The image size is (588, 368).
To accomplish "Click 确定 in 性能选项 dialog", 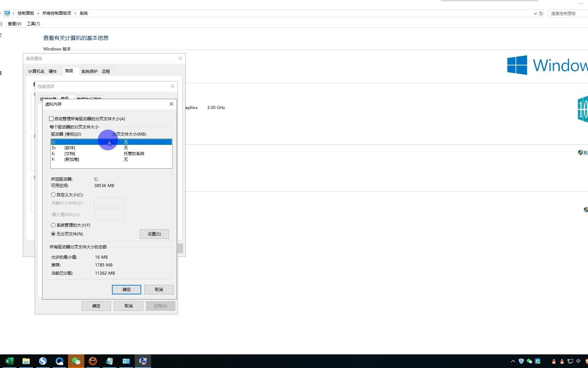I will (x=96, y=306).
